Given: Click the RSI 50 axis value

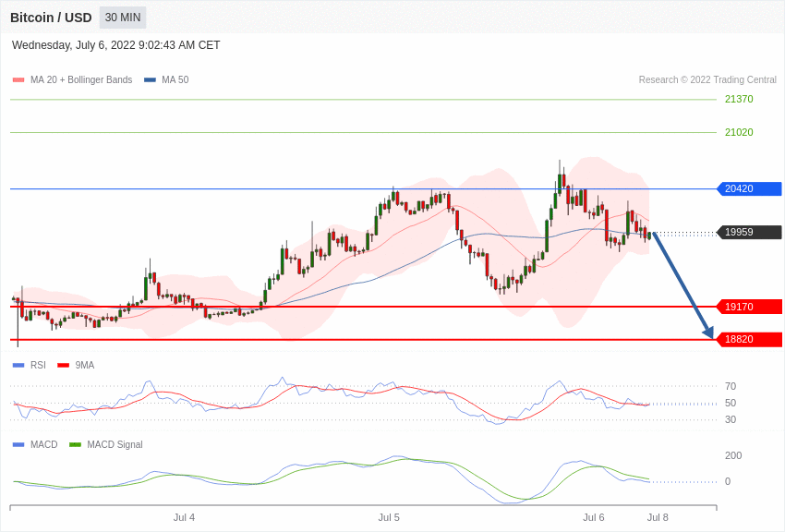Looking at the screenshot, I should pos(731,403).
